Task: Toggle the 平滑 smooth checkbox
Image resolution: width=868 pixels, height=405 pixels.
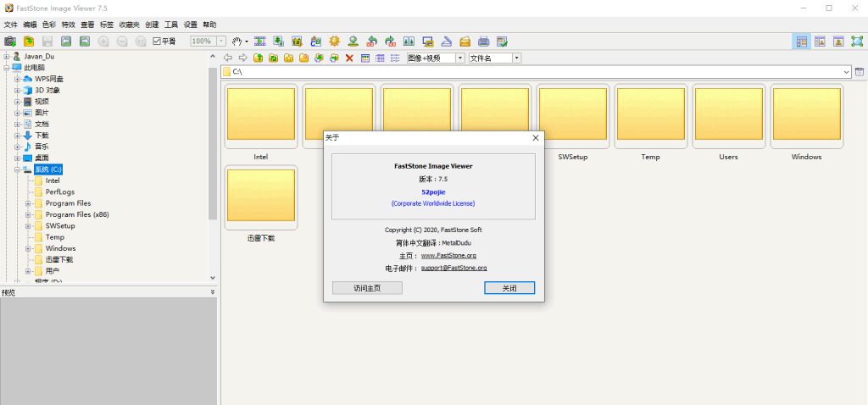Action: click(164, 41)
